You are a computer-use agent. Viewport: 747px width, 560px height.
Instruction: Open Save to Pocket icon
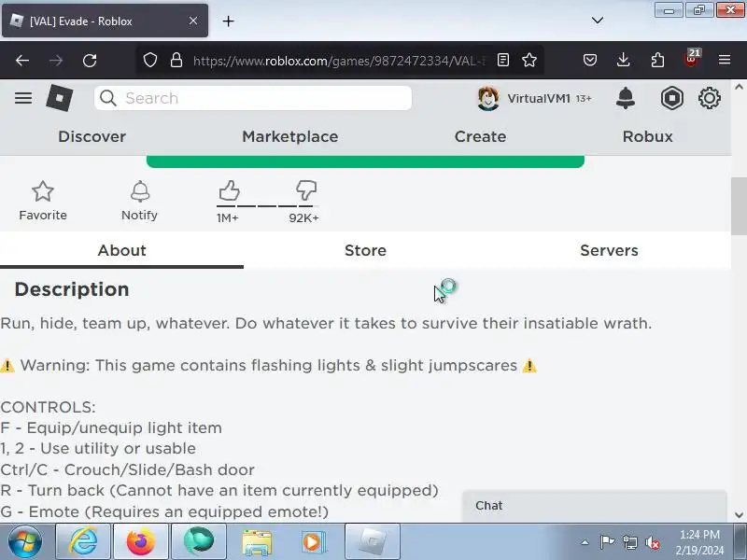tap(590, 60)
